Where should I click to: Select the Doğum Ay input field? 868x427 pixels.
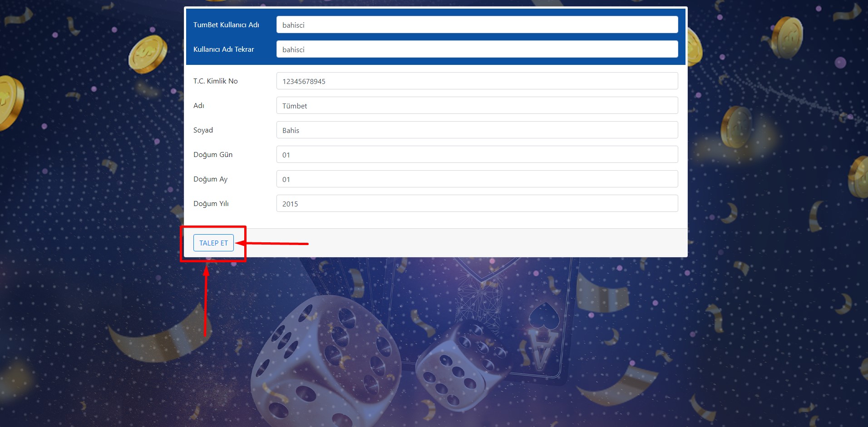[x=477, y=179]
